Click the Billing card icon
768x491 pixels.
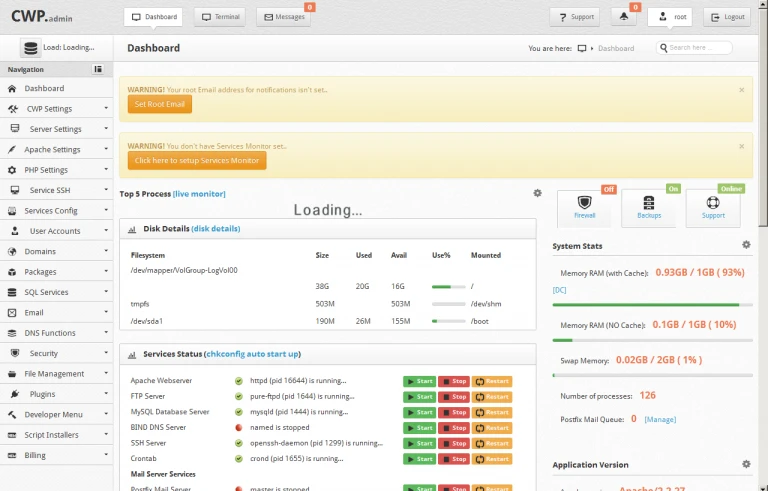point(12,455)
